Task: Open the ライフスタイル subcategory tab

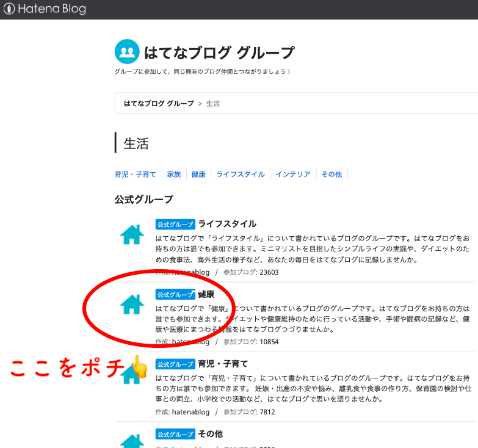Action: [x=241, y=175]
